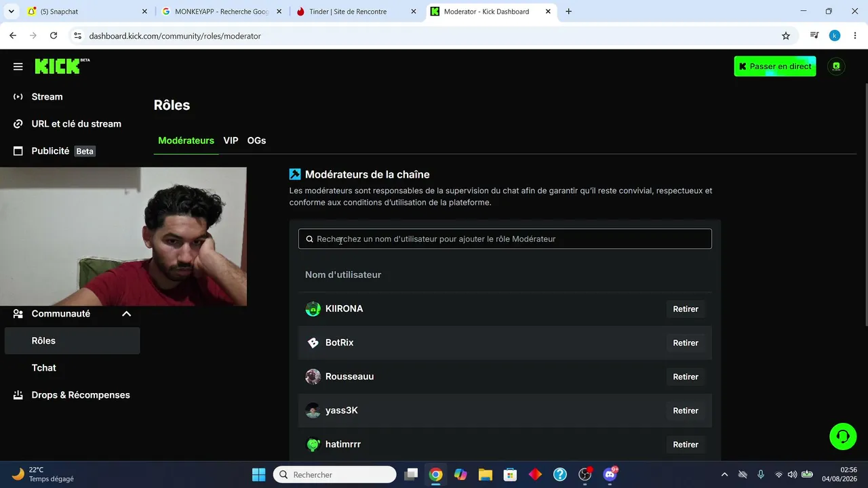The height and width of the screenshot is (488, 868).
Task: Open Chrome media control icon
Action: point(814,36)
